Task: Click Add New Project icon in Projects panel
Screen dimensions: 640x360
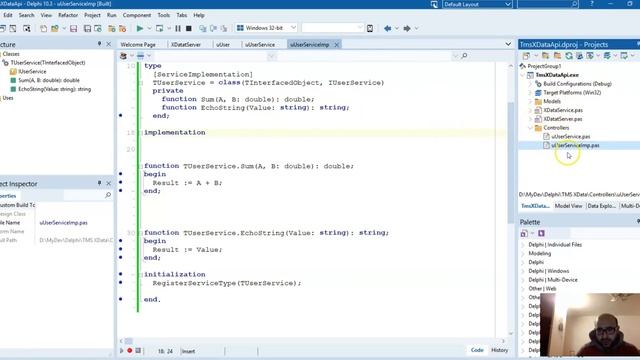Action: [546, 56]
